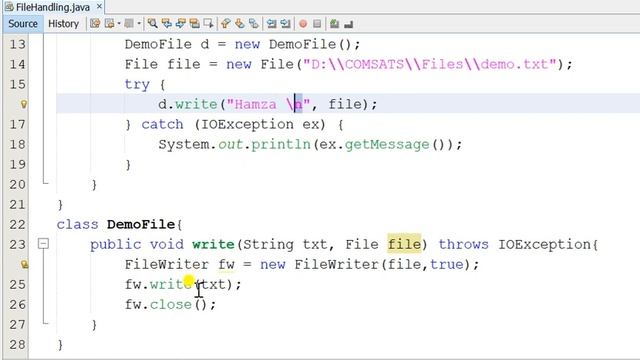
Task: Click the "Hamza \n" string literal
Action: coord(268,104)
